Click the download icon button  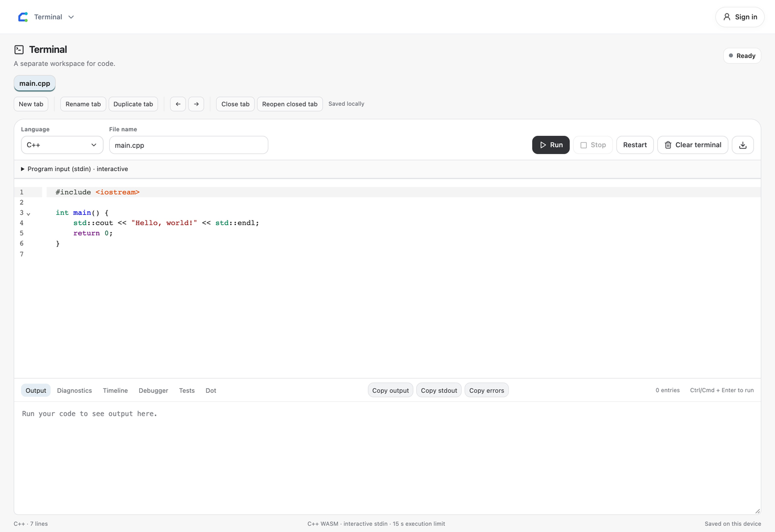click(743, 145)
